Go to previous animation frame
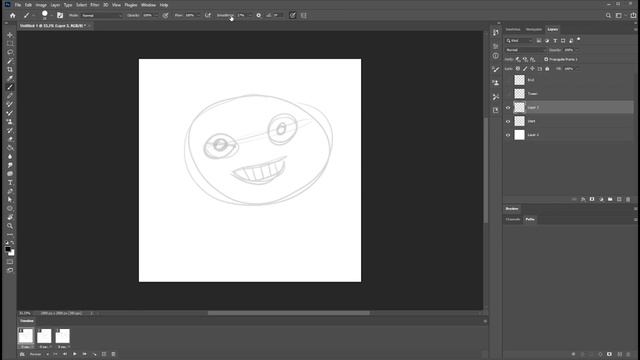The width and height of the screenshot is (640, 360). click(x=65, y=354)
